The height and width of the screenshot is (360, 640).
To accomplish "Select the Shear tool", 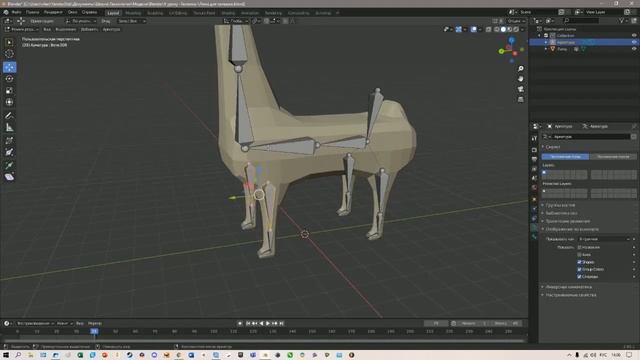I will coord(9,177).
